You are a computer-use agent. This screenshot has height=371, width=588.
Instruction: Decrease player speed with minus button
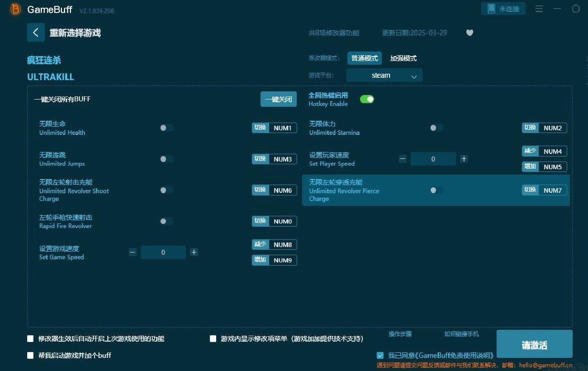(403, 159)
